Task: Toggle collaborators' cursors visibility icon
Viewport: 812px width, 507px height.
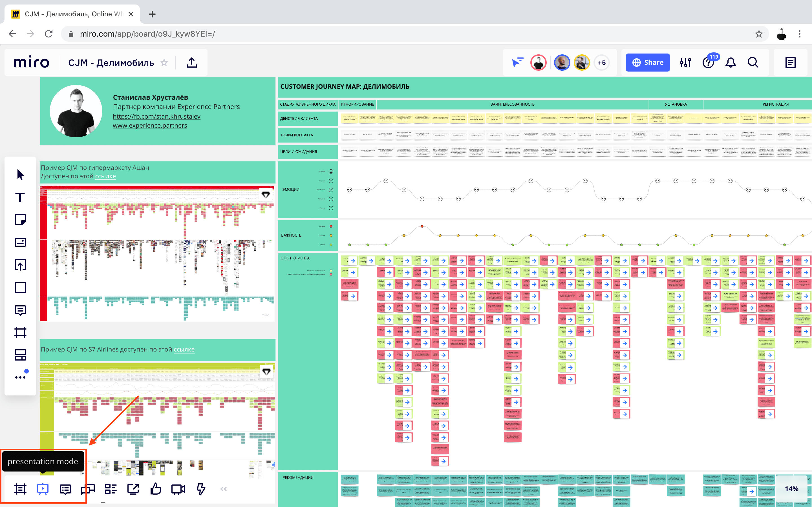Action: pos(517,62)
